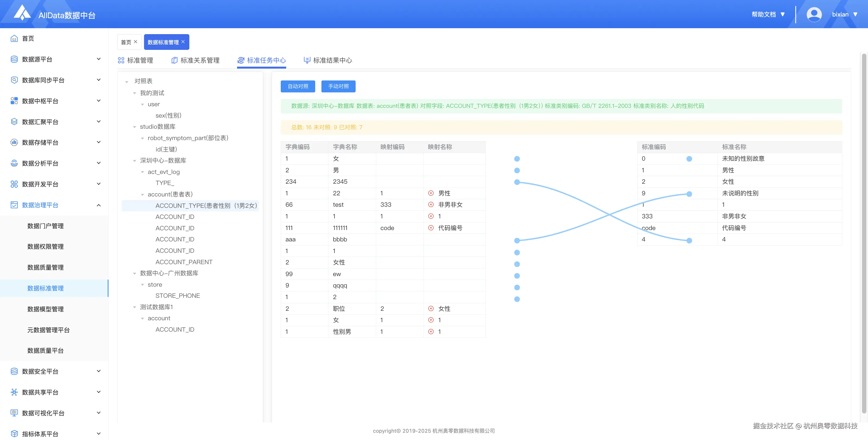Image resolution: width=868 pixels, height=440 pixels.
Task: Click the vertical page scrollbar
Action: [x=864, y=232]
